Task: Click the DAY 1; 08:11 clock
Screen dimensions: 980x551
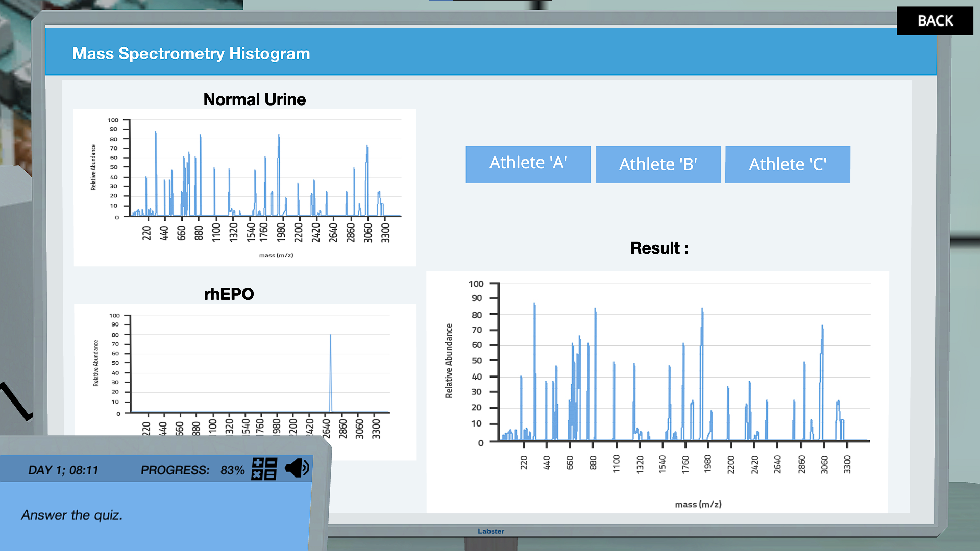Action: pyautogui.click(x=63, y=470)
